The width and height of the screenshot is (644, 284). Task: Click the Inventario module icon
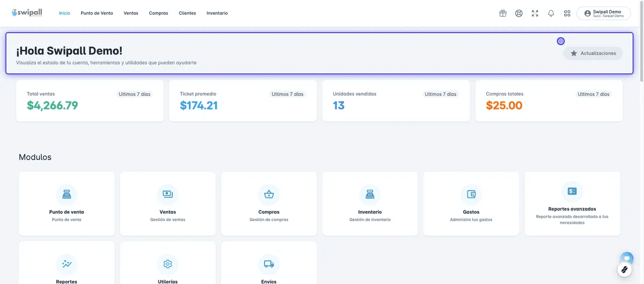tap(370, 194)
